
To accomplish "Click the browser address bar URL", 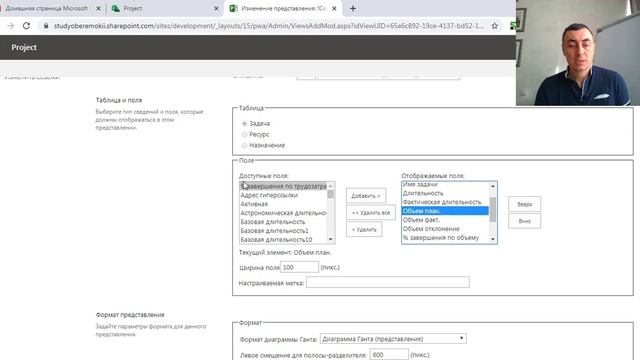I will 268,26.
